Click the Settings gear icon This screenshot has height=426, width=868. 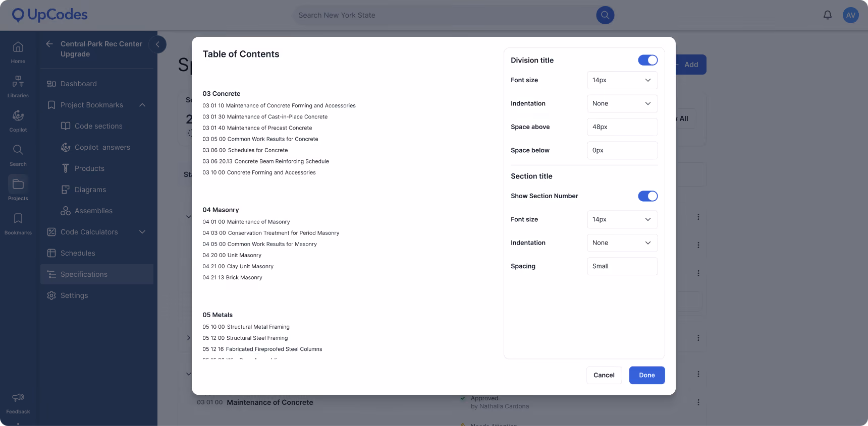coord(51,295)
